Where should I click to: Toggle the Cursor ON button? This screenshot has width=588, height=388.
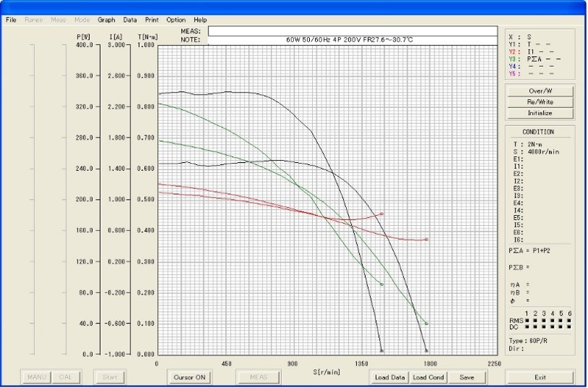tap(190, 377)
